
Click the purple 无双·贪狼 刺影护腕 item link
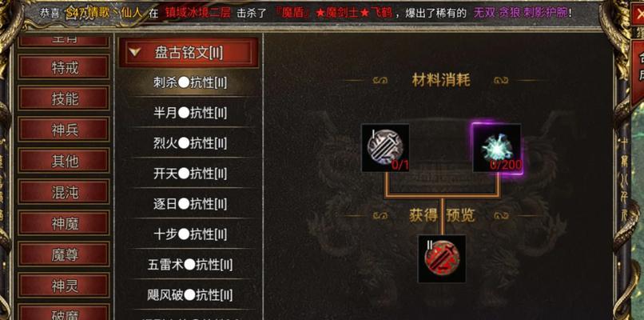521,13
